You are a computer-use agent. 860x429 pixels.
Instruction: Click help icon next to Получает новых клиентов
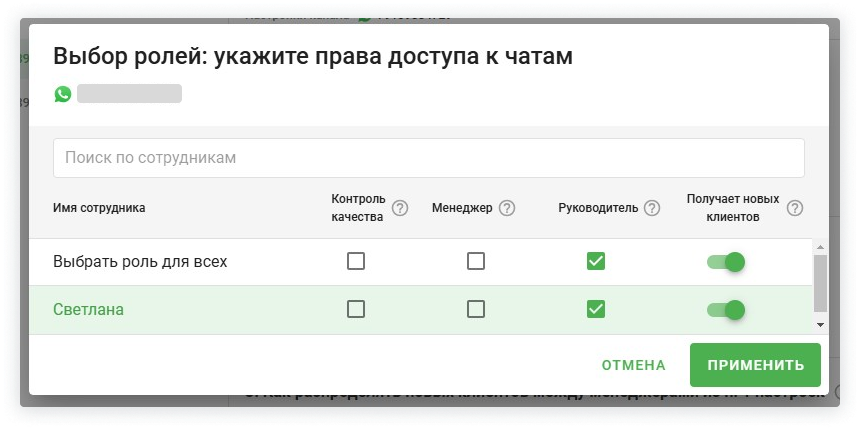click(x=795, y=208)
